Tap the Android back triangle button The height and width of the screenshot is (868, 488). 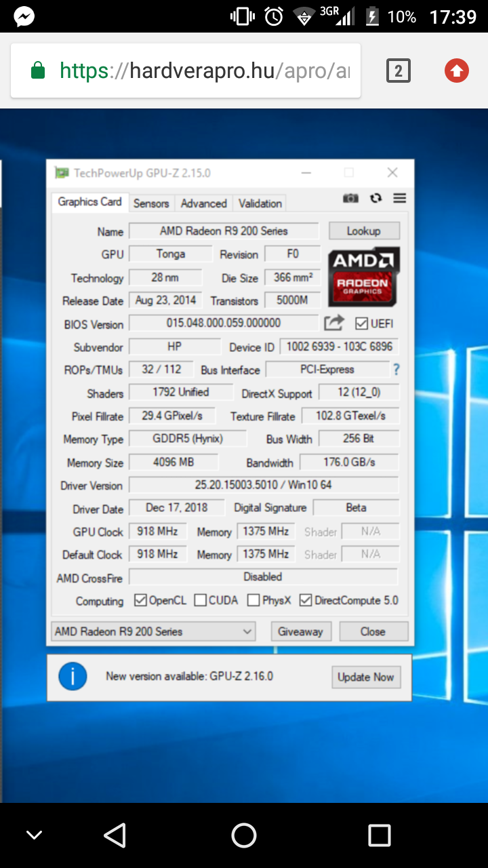[115, 835]
